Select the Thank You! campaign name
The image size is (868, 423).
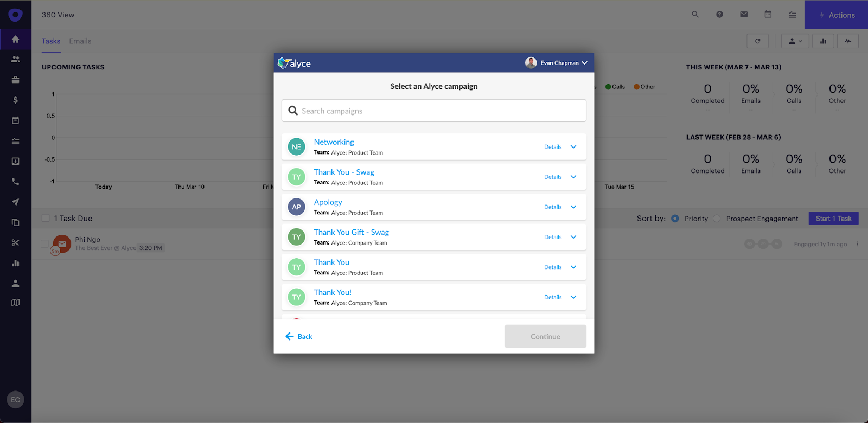tap(333, 292)
